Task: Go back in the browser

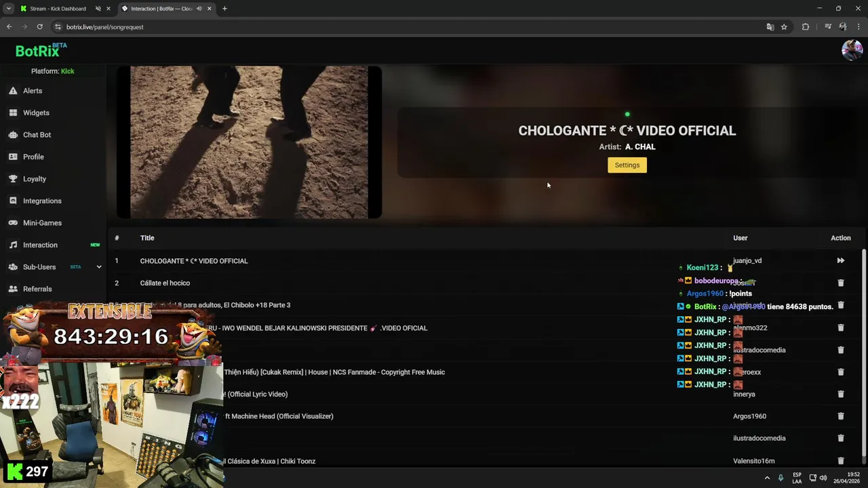Action: tap(9, 27)
